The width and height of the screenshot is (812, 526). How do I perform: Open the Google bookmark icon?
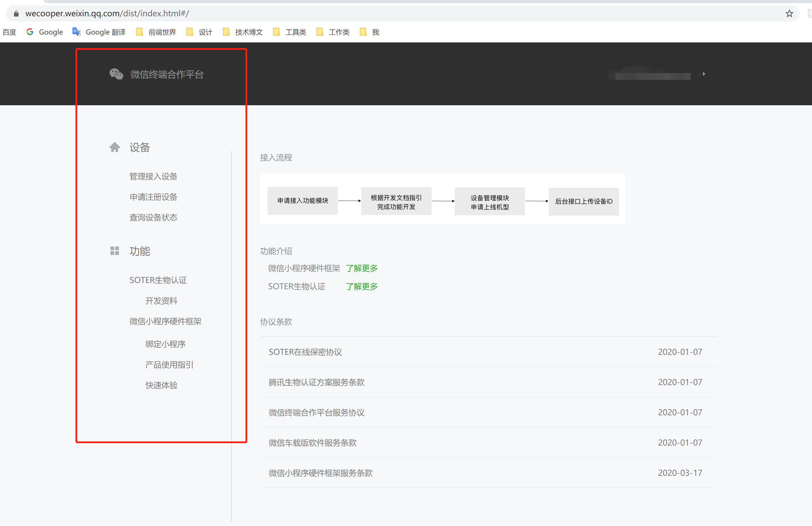tap(30, 32)
